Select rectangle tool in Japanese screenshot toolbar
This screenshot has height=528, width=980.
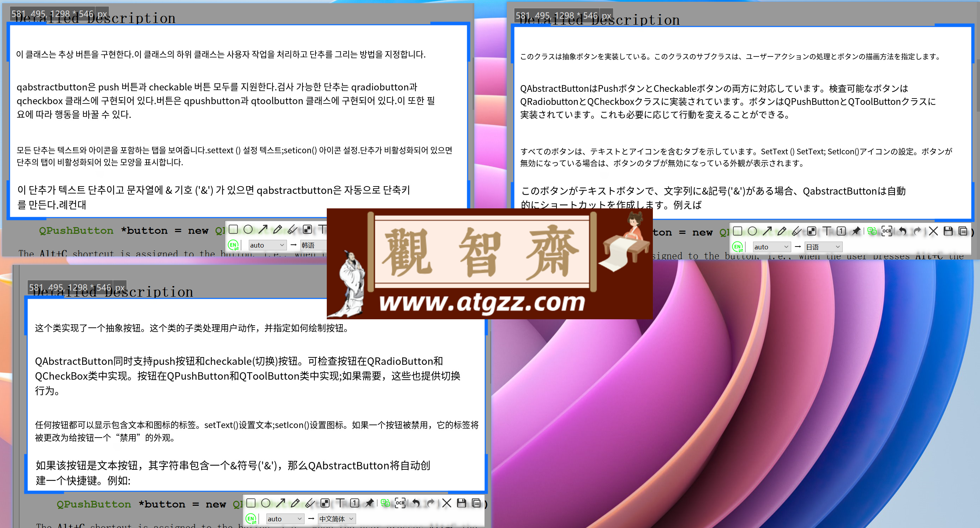pos(738,231)
